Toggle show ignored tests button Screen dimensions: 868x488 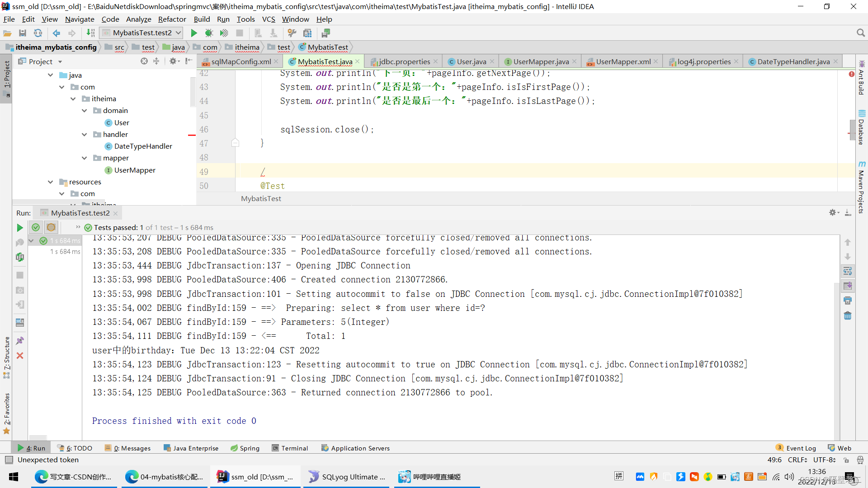tap(51, 227)
